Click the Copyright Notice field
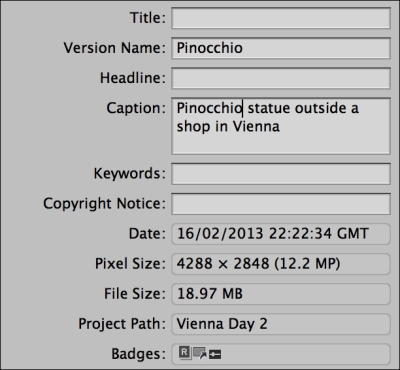Image resolution: width=400 pixels, height=370 pixels. [281, 204]
